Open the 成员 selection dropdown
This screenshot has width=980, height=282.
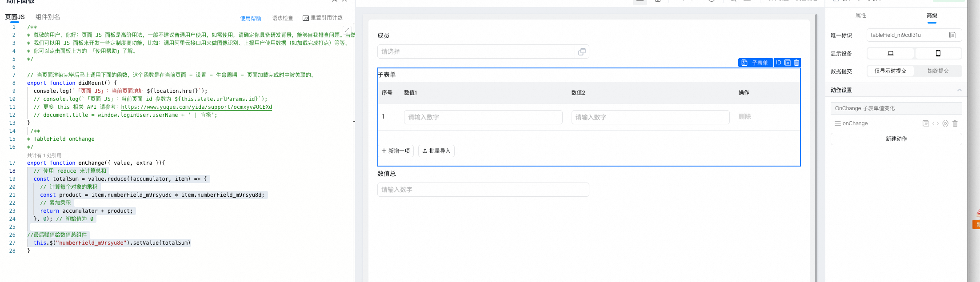tap(476, 52)
